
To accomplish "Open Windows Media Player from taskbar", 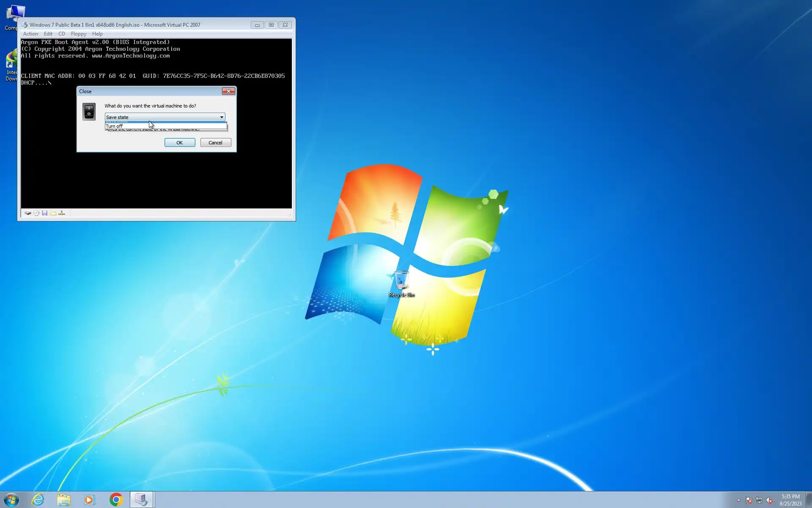I will click(90, 500).
